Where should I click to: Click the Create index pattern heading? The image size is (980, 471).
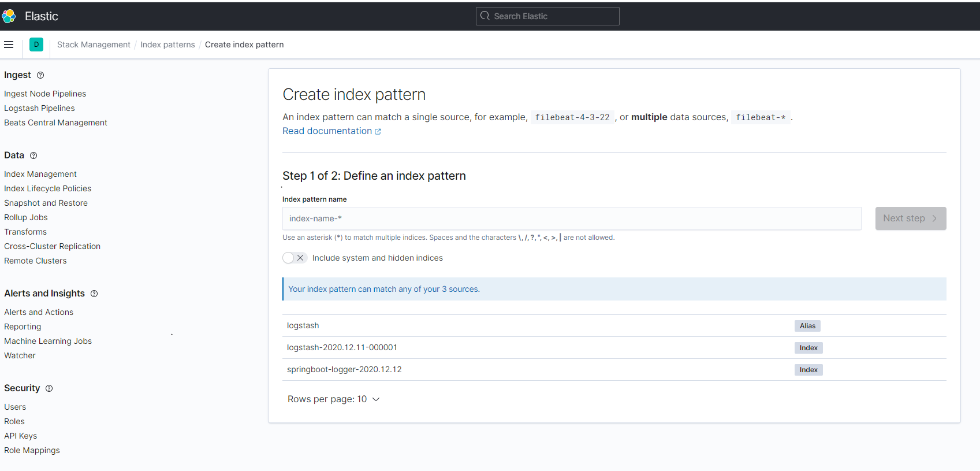[354, 95]
